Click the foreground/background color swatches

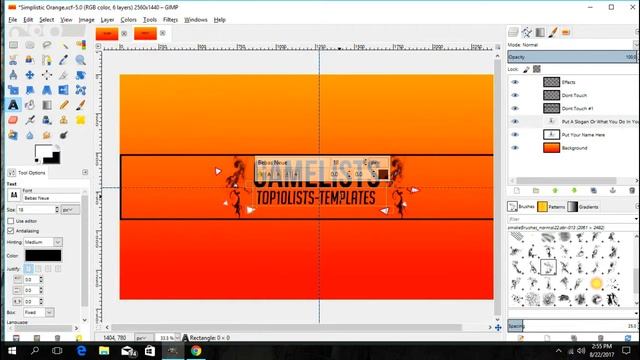(47, 154)
